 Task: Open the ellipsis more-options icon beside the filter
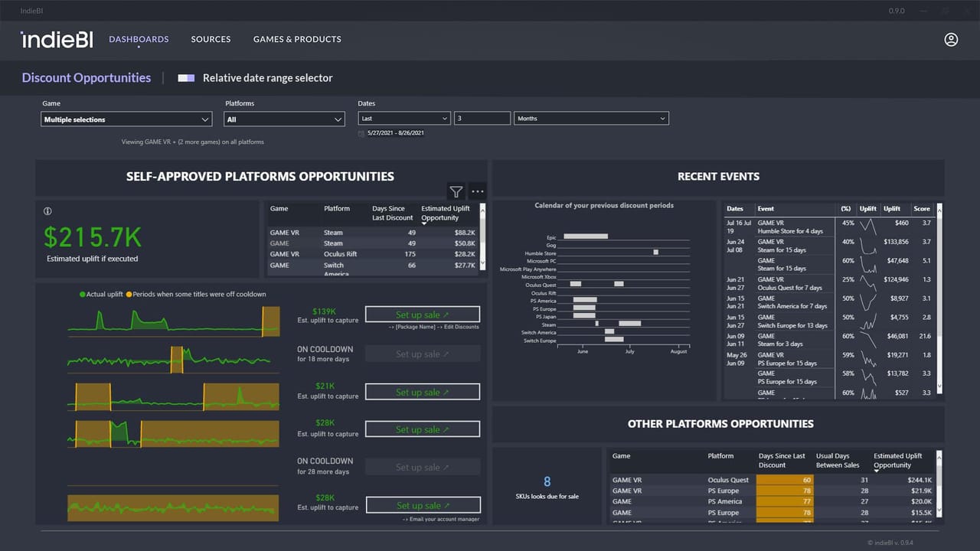pyautogui.click(x=477, y=191)
